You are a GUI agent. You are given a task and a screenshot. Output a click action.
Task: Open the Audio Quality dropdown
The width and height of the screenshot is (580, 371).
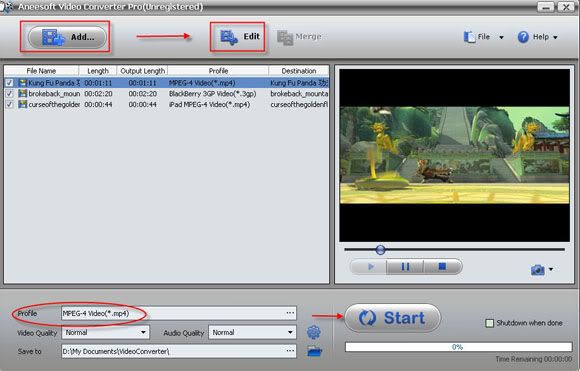click(x=252, y=332)
